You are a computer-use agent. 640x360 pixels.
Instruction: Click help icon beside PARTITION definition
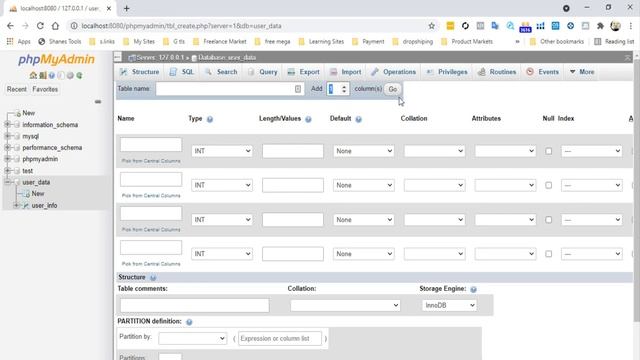coord(189,322)
